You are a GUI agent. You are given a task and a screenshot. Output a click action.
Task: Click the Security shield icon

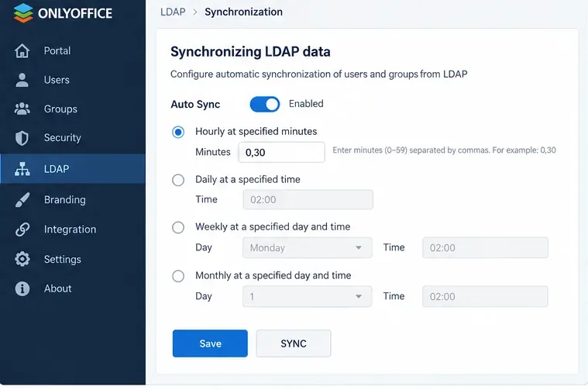pos(22,138)
